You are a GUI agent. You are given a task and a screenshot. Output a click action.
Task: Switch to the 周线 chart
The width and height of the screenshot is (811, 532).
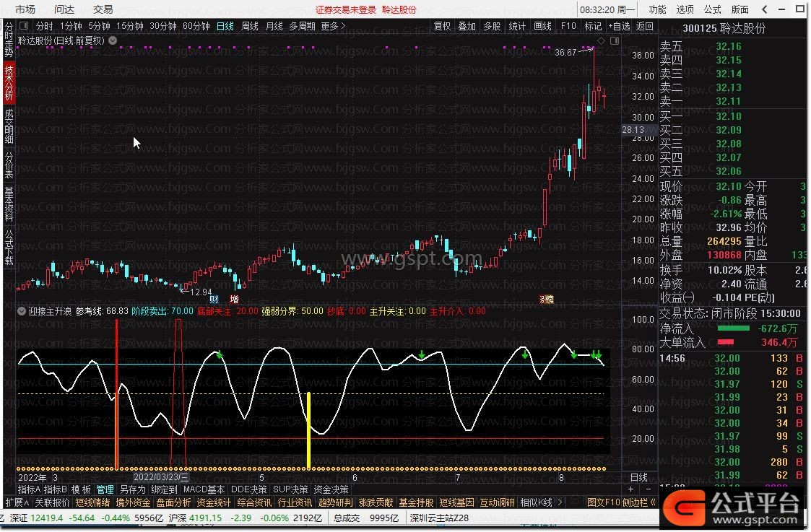click(250, 26)
